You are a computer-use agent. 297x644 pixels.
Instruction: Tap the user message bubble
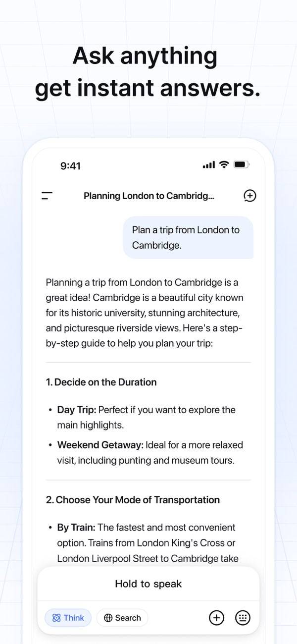[x=188, y=237]
